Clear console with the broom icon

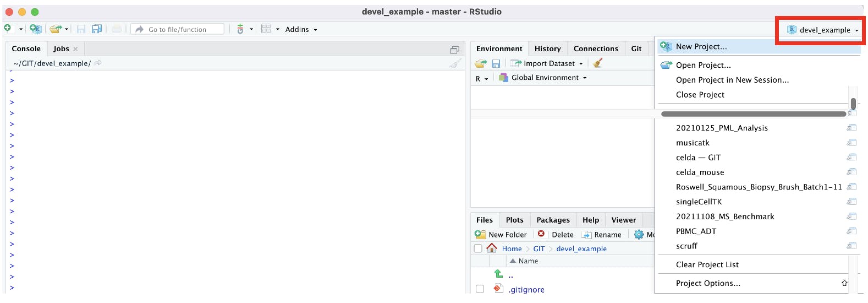455,63
